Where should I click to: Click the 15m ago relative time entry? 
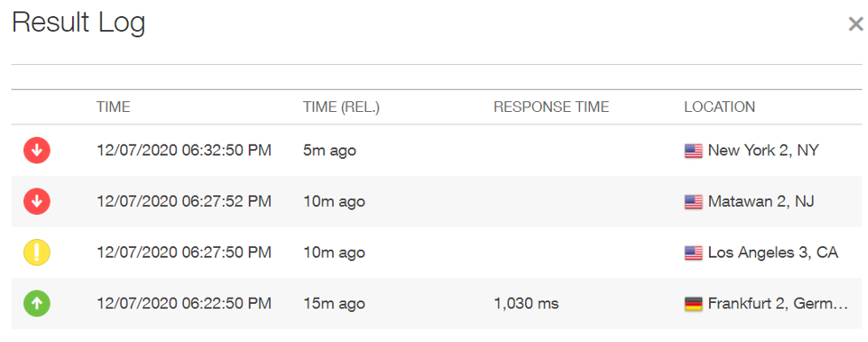[x=334, y=304]
